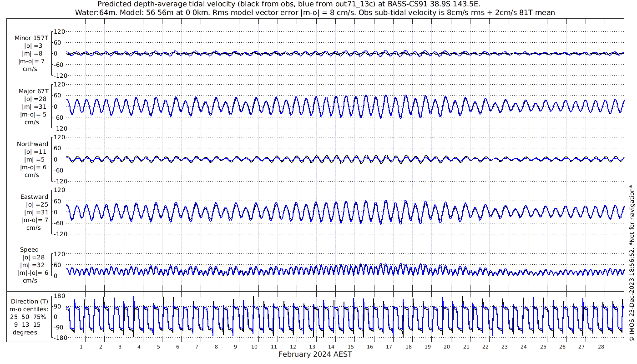Click day 21 on the date axis
Viewport: 637px width, 364px height.
(x=466, y=347)
